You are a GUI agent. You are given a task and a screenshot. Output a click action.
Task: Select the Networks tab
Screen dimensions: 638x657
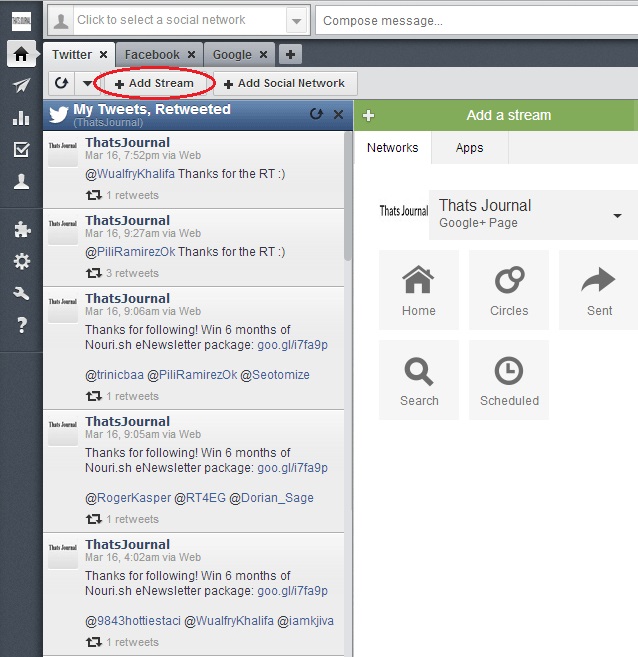pyautogui.click(x=393, y=147)
